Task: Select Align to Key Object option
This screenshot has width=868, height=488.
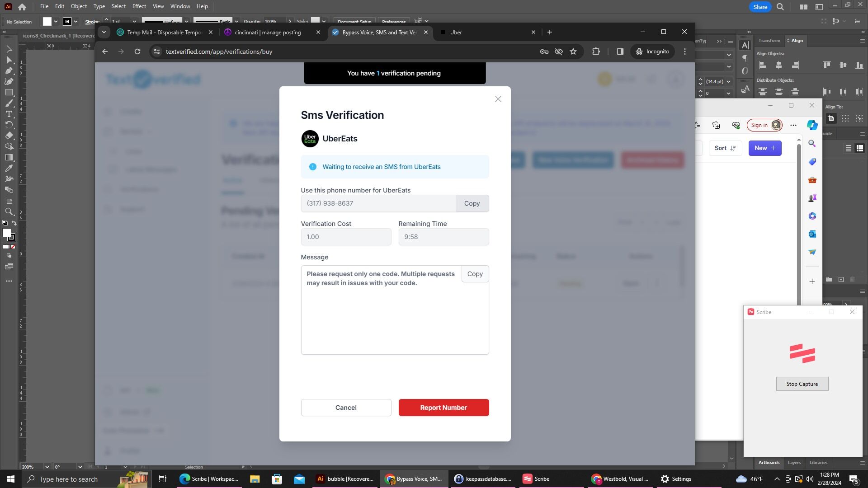Action: point(859,118)
